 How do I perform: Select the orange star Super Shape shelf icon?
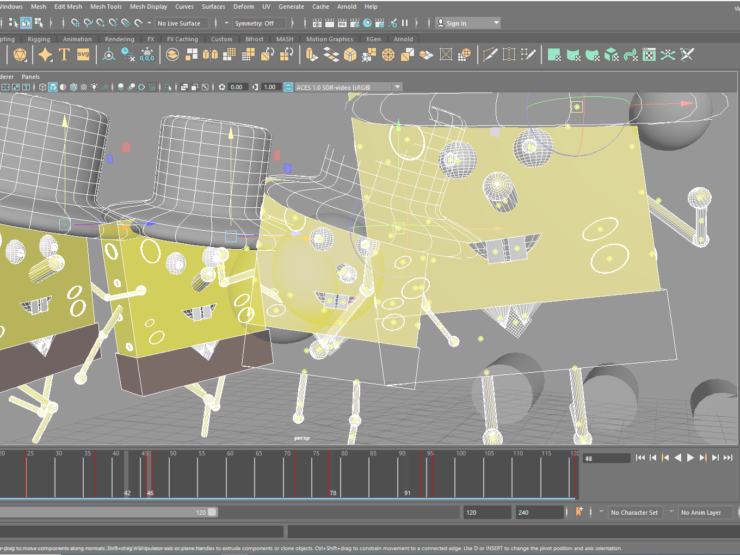(x=45, y=55)
